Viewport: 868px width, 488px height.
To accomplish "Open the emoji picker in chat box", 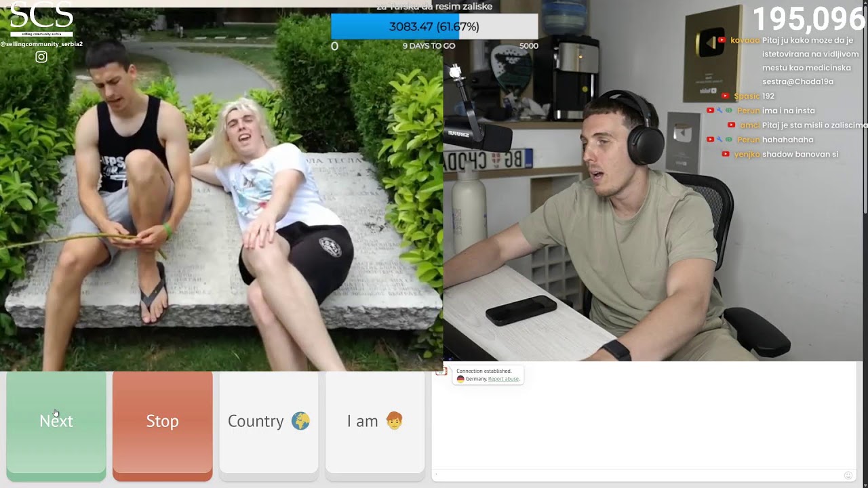I will point(848,475).
